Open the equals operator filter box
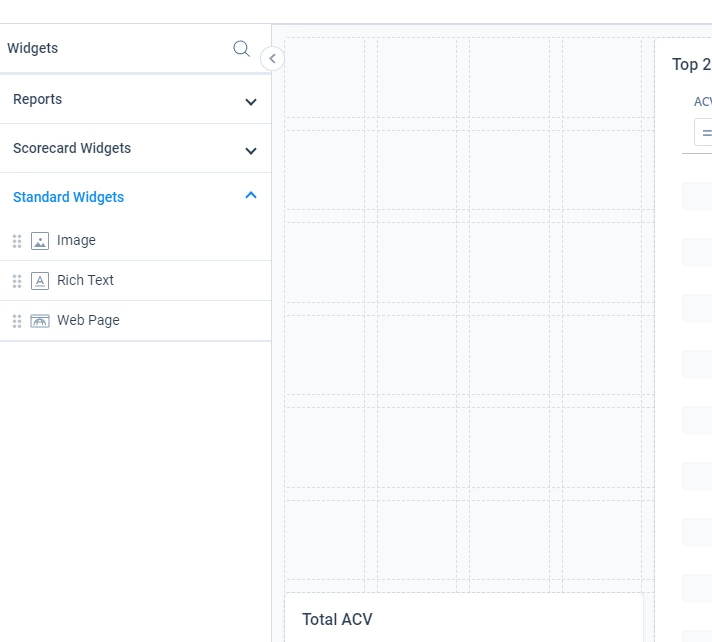This screenshot has width=712, height=642. (x=703, y=132)
